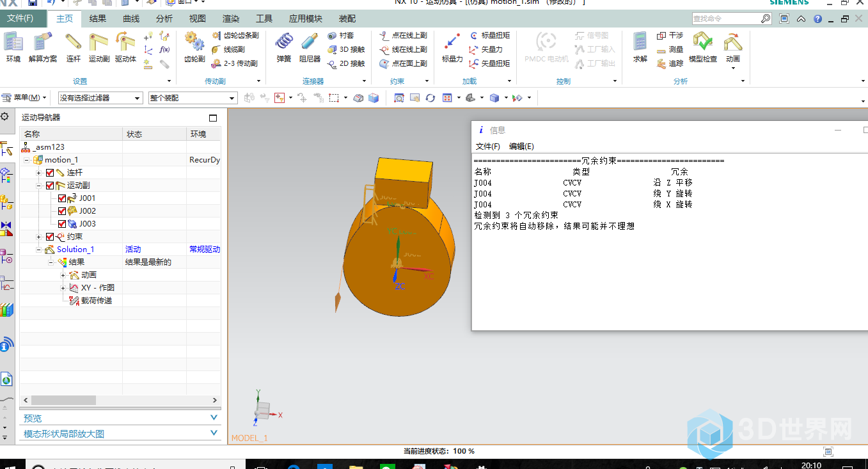Screen dimensions: 868x469
Task: Switch to the 渲染 tab
Action: (231, 19)
